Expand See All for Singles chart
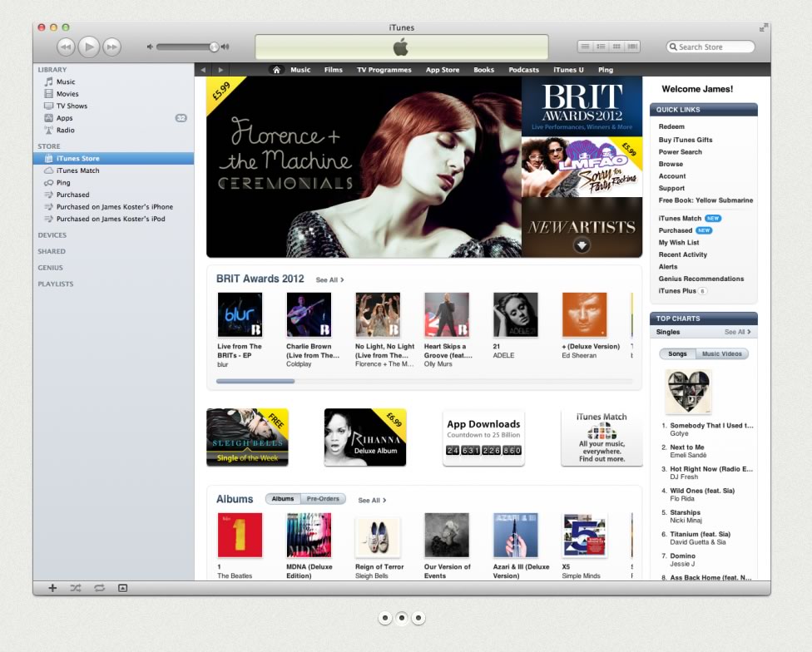Image resolution: width=812 pixels, height=652 pixels. 737,332
